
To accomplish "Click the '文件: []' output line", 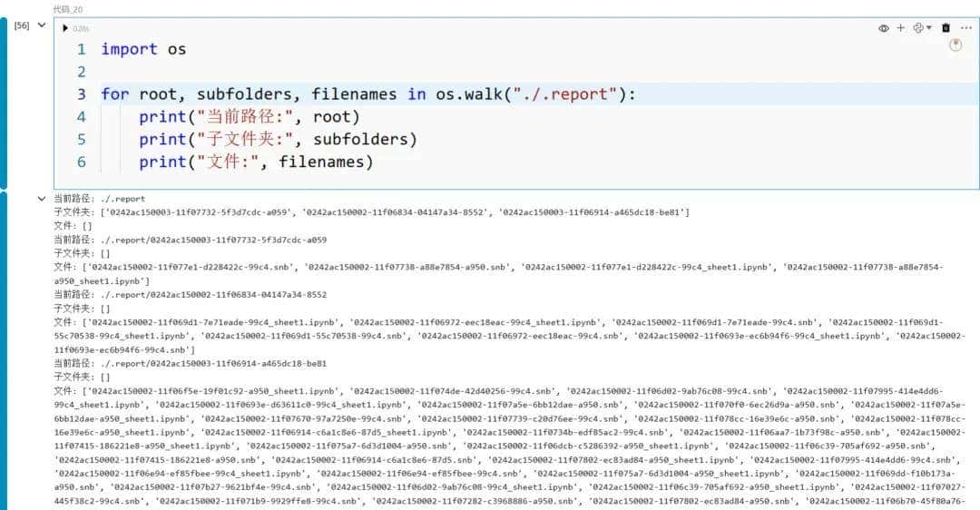I will click(x=73, y=226).
